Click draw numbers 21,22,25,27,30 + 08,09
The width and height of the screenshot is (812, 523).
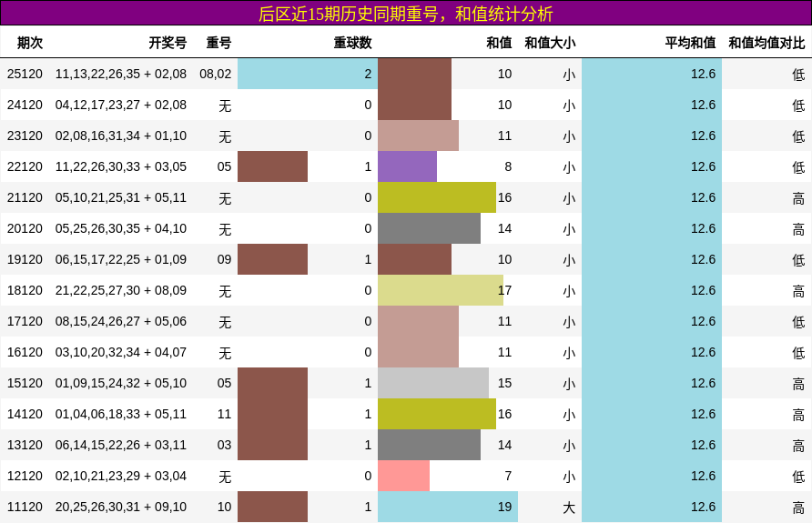(121, 290)
